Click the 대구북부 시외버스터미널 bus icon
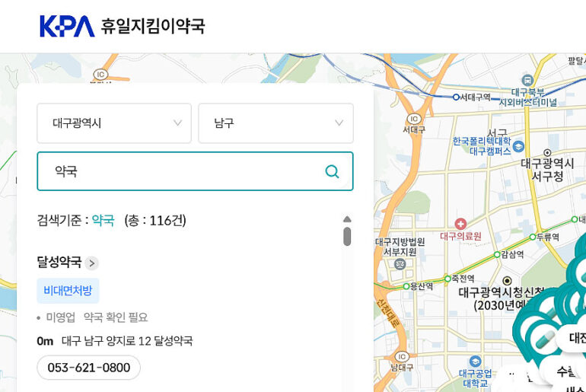Image resolution: width=586 pixels, height=392 pixels. (x=527, y=79)
